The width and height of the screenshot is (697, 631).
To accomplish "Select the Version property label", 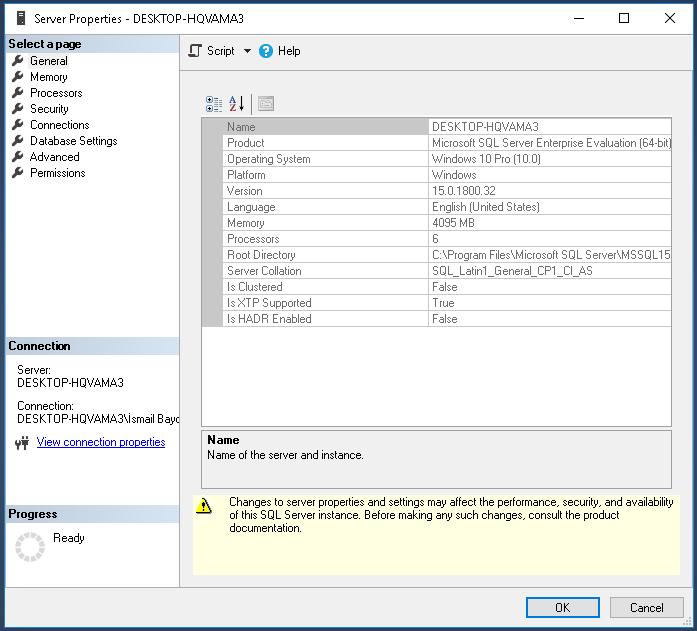I will 244,191.
